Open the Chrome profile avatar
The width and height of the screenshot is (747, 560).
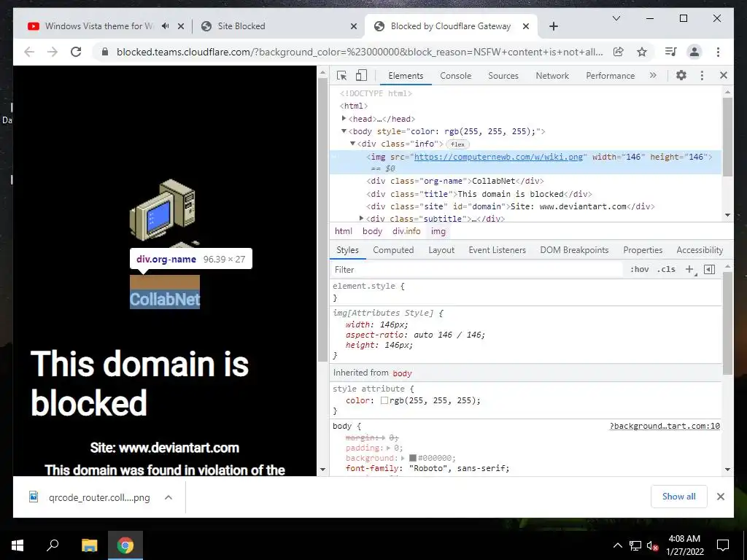click(x=694, y=52)
